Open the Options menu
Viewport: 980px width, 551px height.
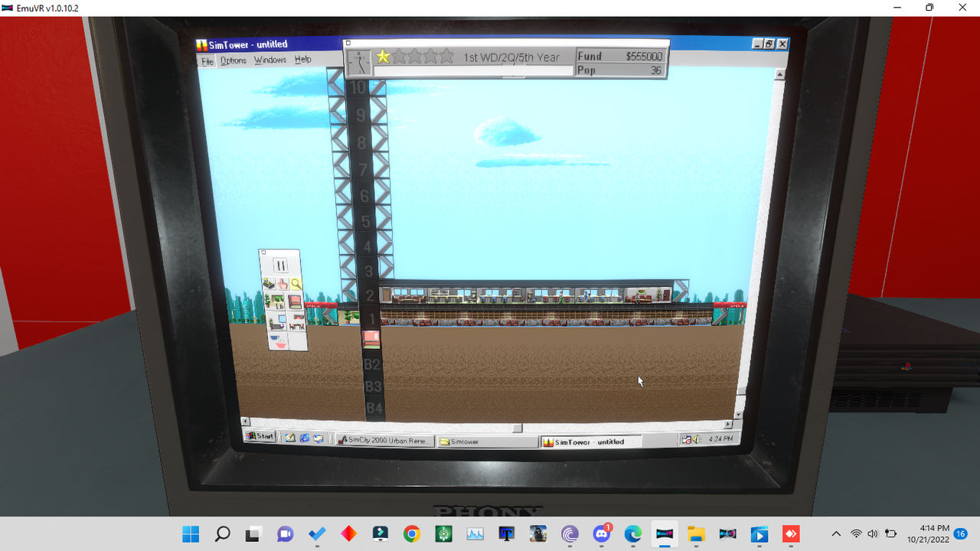pos(234,60)
